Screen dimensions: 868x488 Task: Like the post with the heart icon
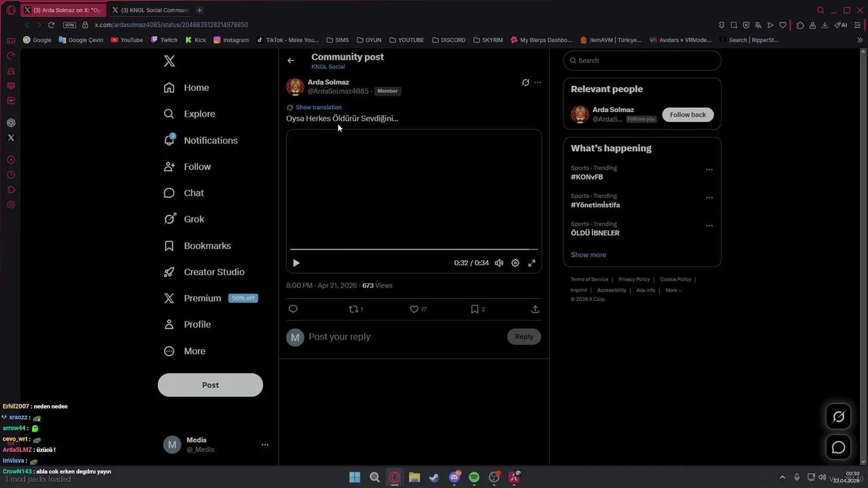(x=414, y=309)
